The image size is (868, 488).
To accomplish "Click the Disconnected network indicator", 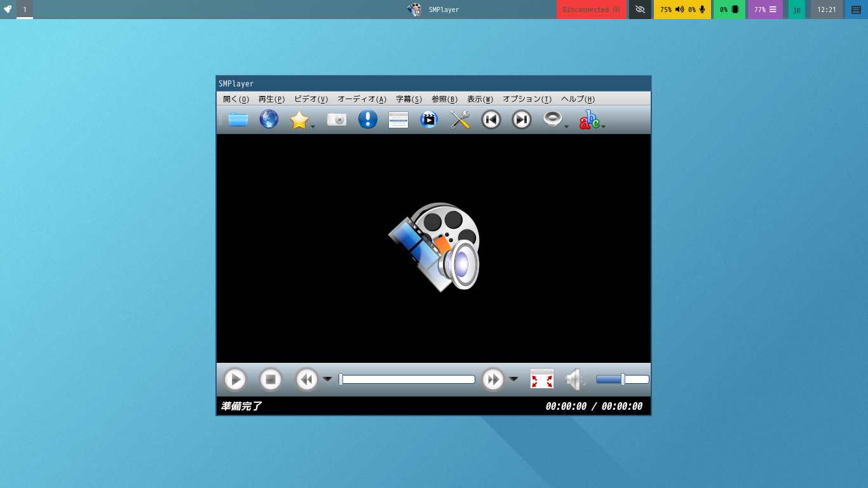I will pos(591,10).
